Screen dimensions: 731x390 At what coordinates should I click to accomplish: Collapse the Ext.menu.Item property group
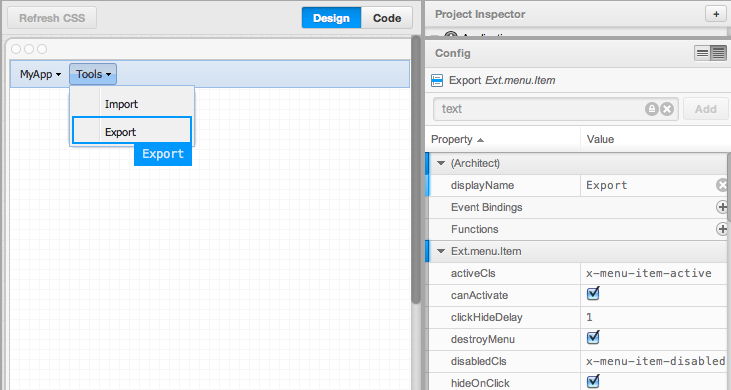pyautogui.click(x=441, y=251)
